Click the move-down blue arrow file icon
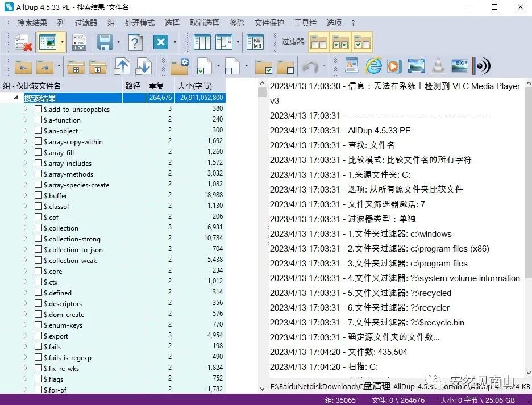The image size is (532, 405). pos(144,66)
